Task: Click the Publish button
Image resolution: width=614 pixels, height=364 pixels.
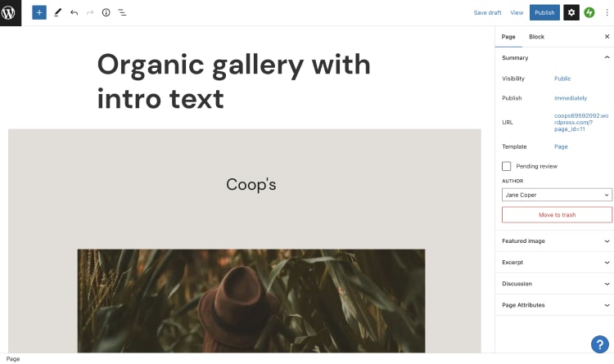Action: point(544,12)
